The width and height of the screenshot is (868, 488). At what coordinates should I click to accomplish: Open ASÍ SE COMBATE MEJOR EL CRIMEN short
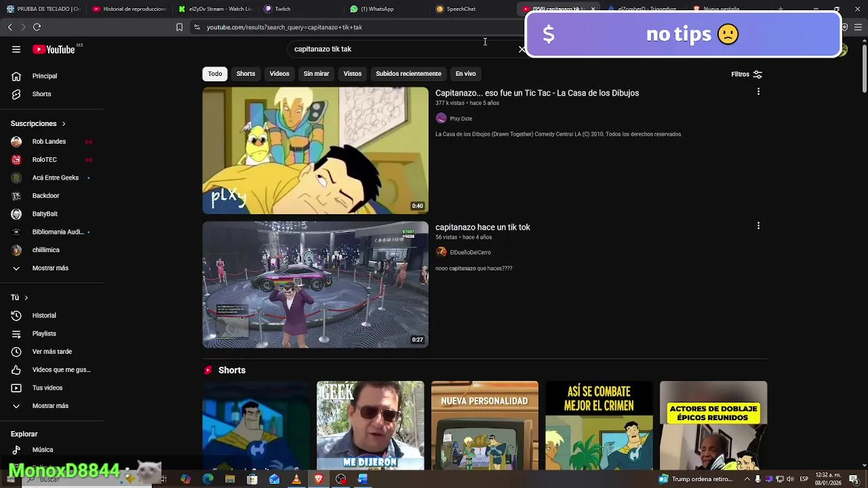(x=599, y=426)
